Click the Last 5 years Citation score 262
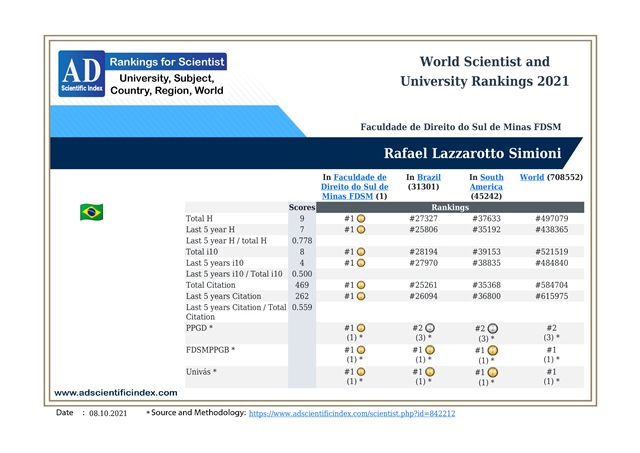The image size is (640, 453). pos(302,296)
